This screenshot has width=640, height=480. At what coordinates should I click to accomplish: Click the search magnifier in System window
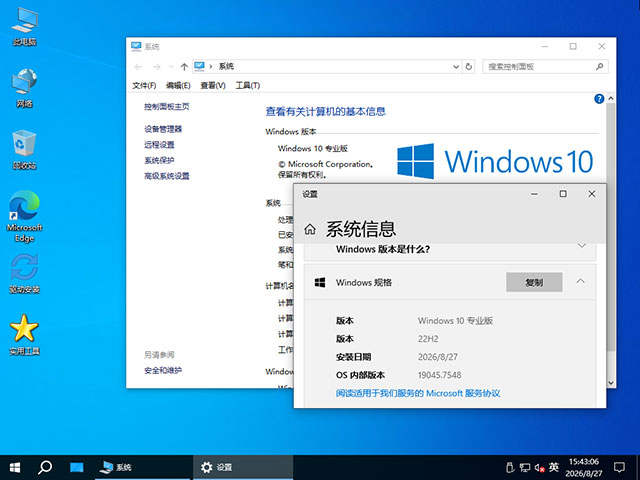[599, 67]
